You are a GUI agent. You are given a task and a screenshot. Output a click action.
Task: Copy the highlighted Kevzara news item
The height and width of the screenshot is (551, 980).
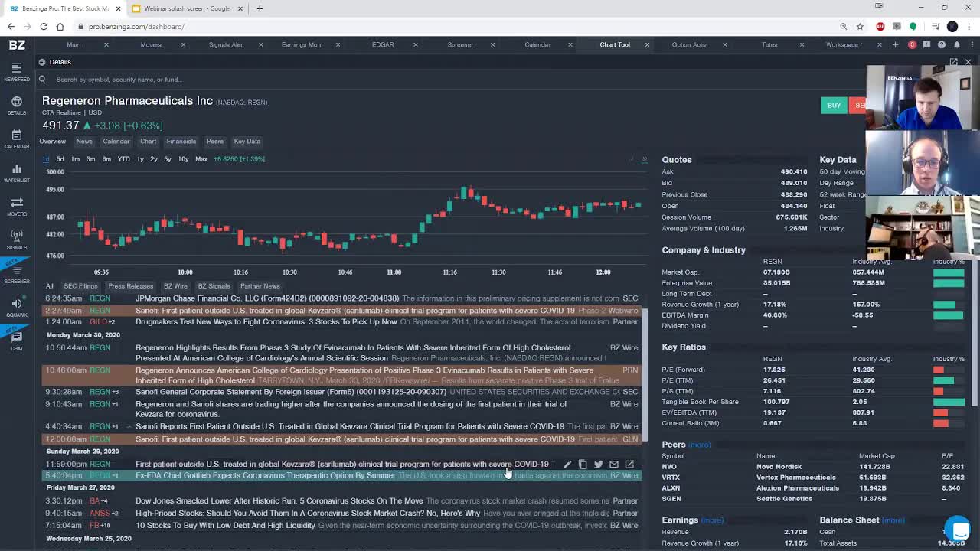point(583,465)
